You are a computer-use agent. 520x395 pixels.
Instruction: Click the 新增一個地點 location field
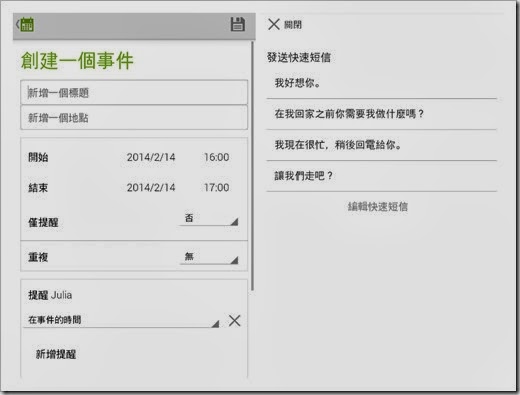tap(134, 118)
